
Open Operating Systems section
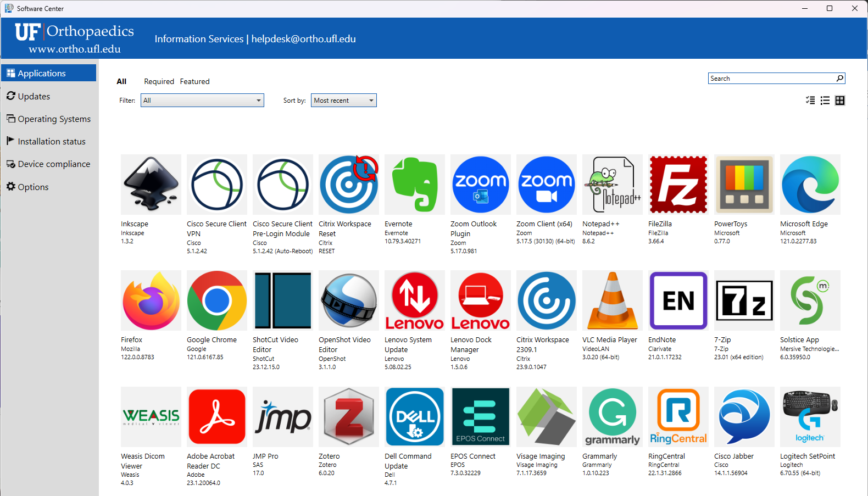click(x=49, y=119)
